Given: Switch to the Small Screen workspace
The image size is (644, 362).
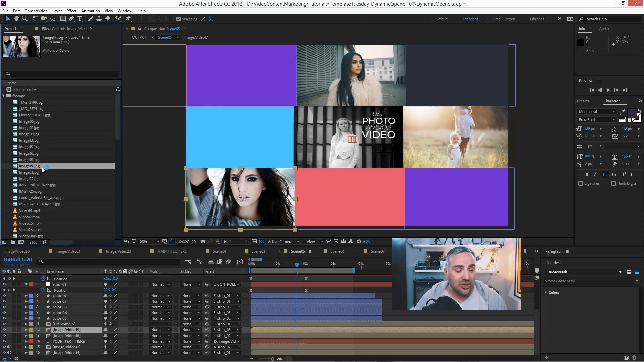Looking at the screenshot, I should point(504,19).
